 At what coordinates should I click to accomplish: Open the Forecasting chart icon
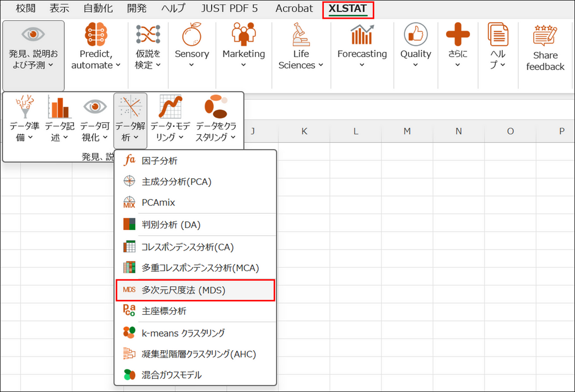pos(362,35)
